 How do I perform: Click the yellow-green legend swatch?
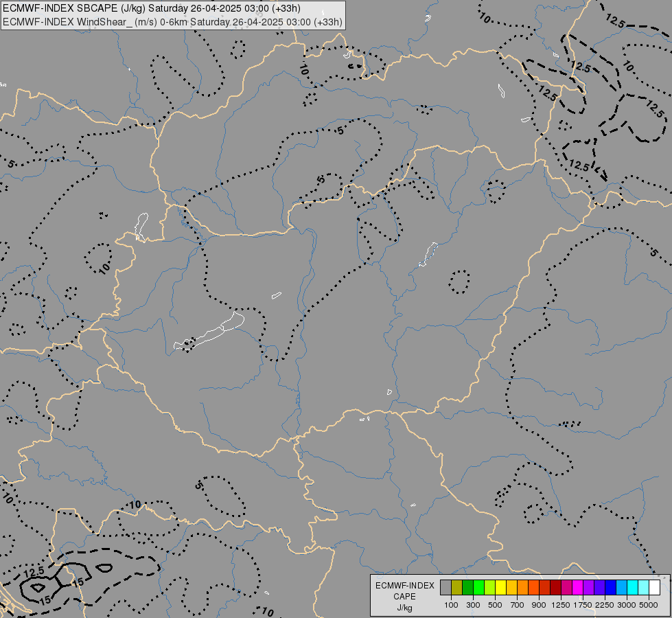tap(489, 587)
